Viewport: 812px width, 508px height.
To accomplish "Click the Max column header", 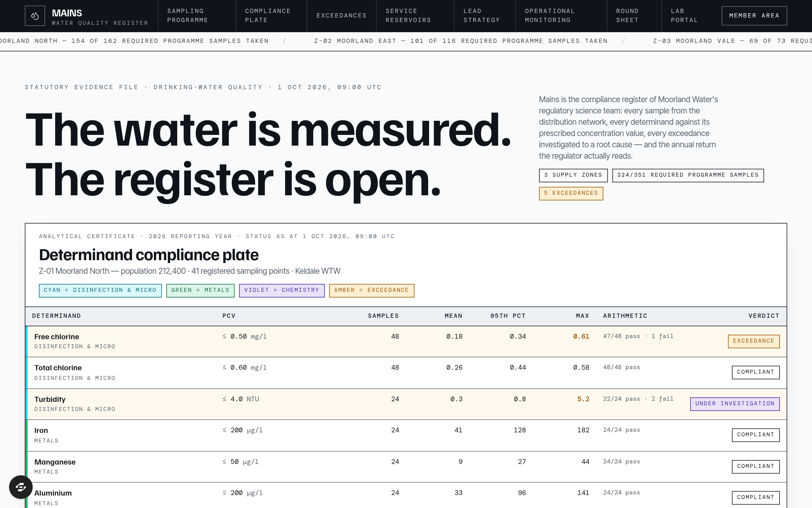I will pyautogui.click(x=582, y=316).
